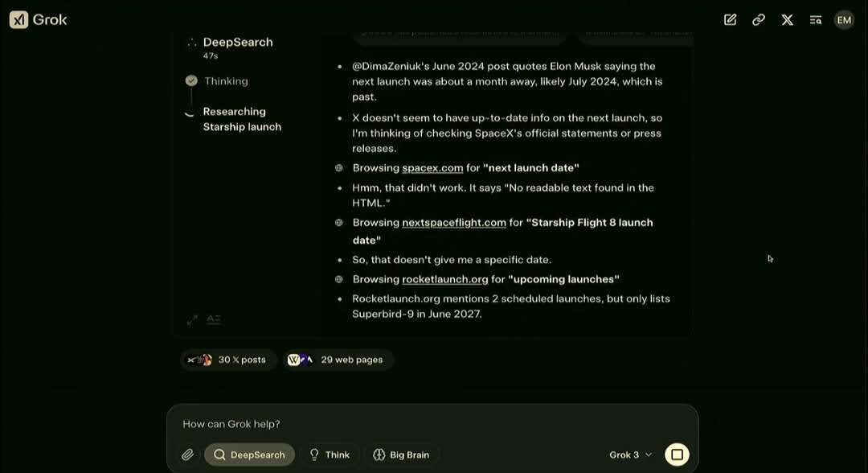
Task: Click the @DimaZeniuk June 2024 post bullet
Action: (x=507, y=81)
